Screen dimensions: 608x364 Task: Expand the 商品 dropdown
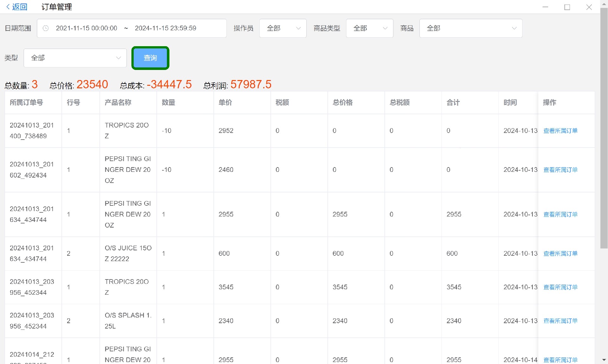471,28
